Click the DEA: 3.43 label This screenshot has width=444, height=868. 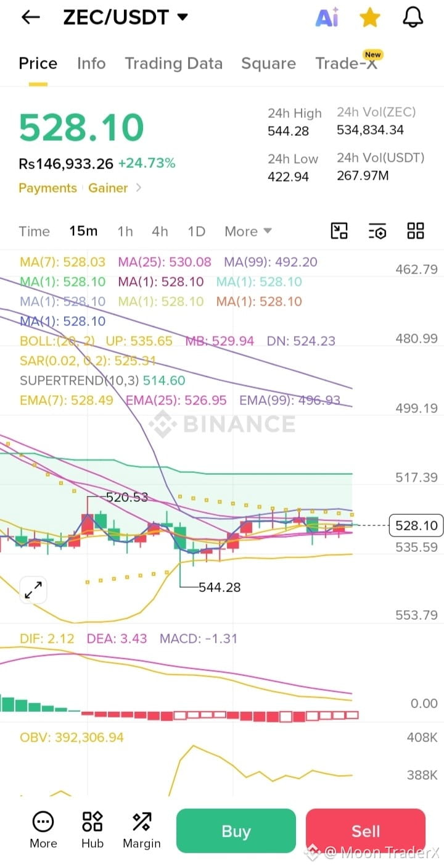pos(117,638)
